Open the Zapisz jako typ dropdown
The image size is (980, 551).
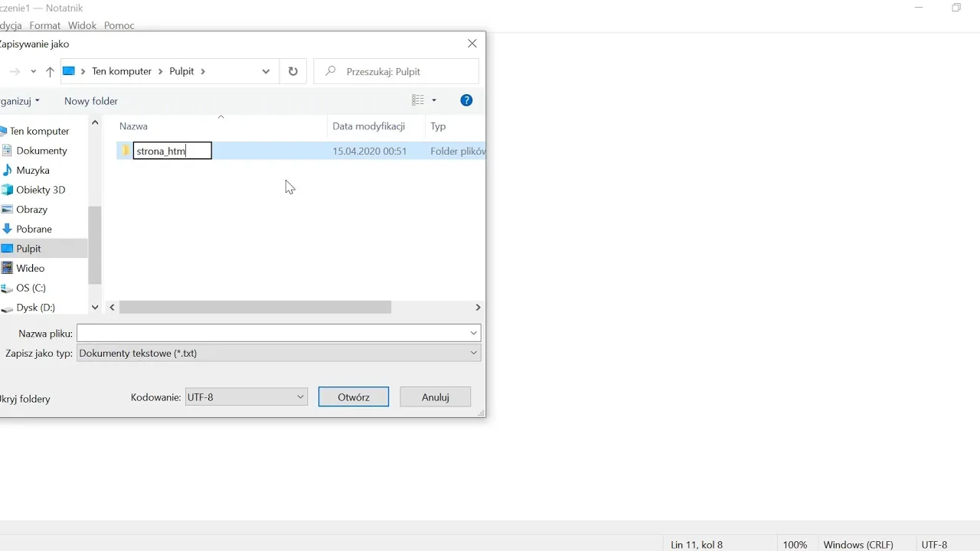coord(279,353)
